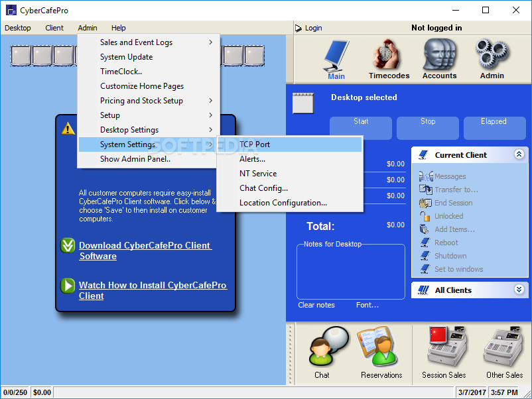Click the Messages icon in Current Client
The image size is (532, 399).
425,176
